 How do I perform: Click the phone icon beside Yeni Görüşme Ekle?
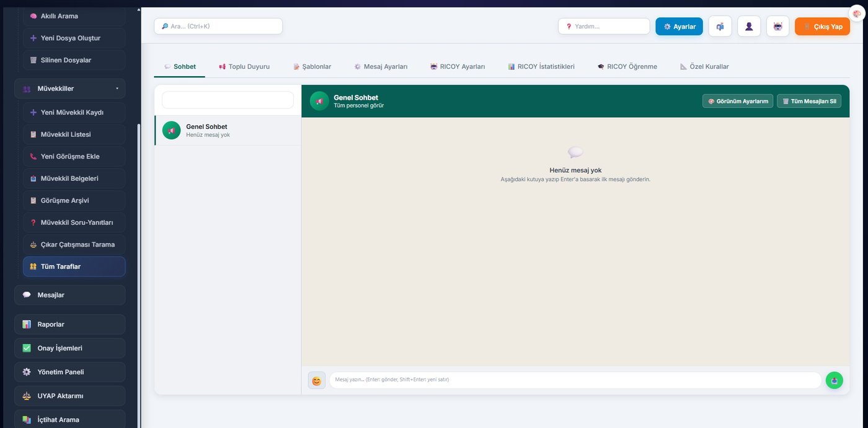[33, 156]
